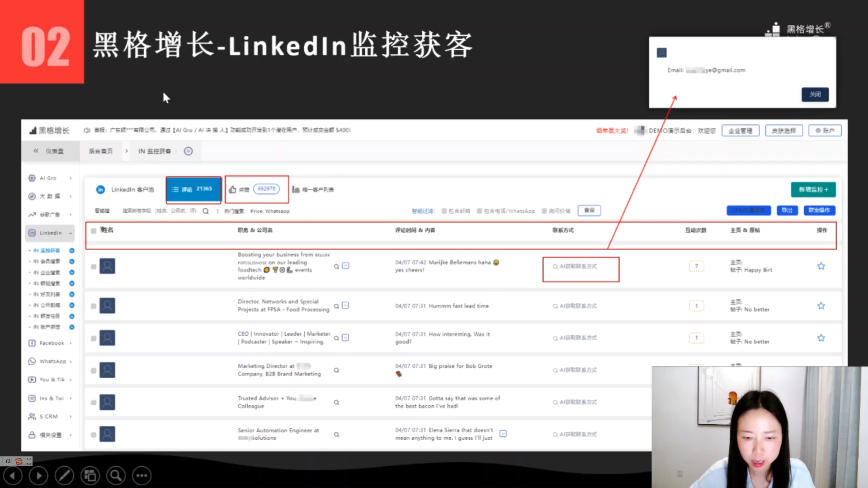
Task: Check the box for the CEO Innovator row
Action: point(94,338)
